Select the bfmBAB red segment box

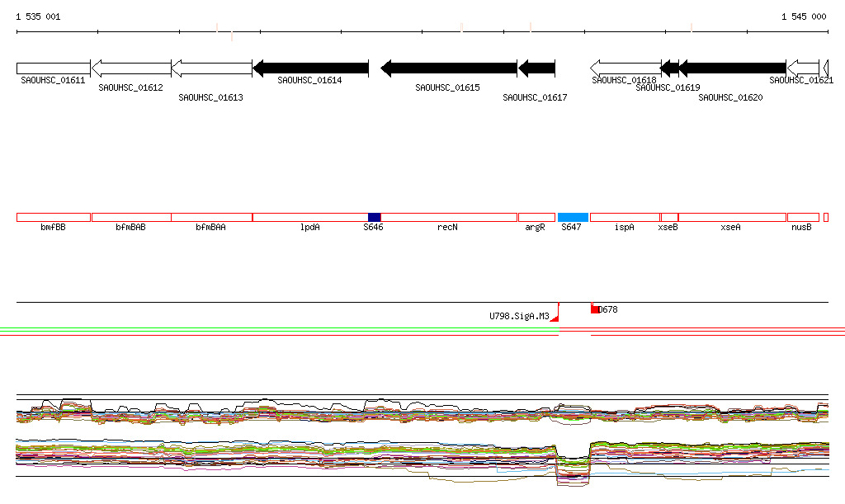131,218
